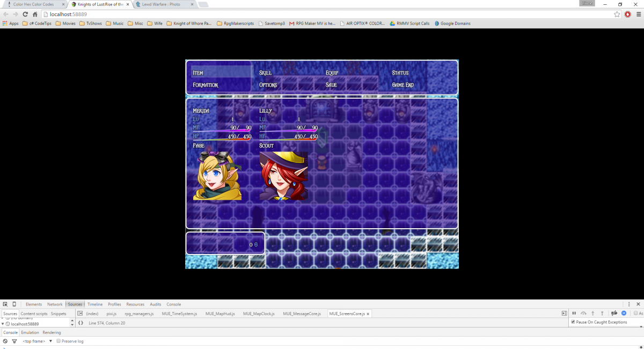The image size is (644, 349).
Task: Toggle the device mode icon in DevTools
Action: pos(14,304)
